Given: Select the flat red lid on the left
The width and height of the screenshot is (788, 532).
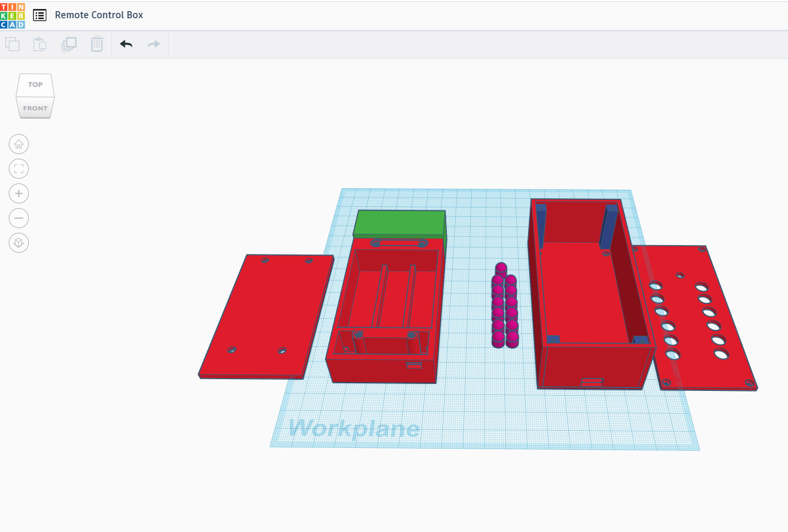Looking at the screenshot, I should click(x=266, y=316).
